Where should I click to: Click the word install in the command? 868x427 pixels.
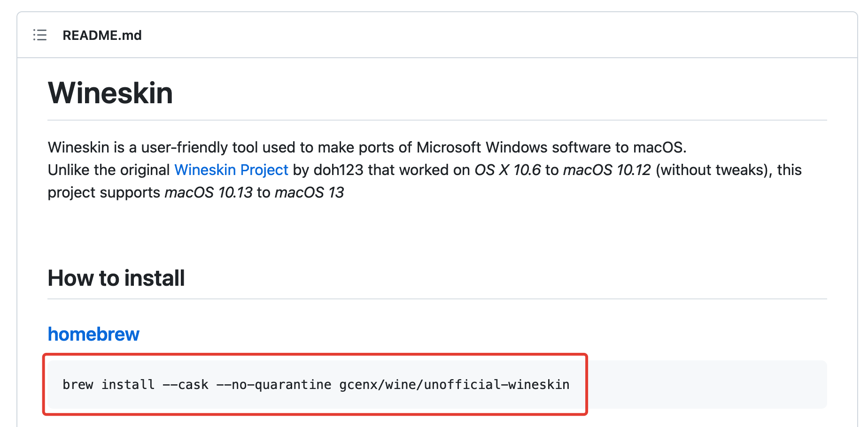[x=128, y=385]
